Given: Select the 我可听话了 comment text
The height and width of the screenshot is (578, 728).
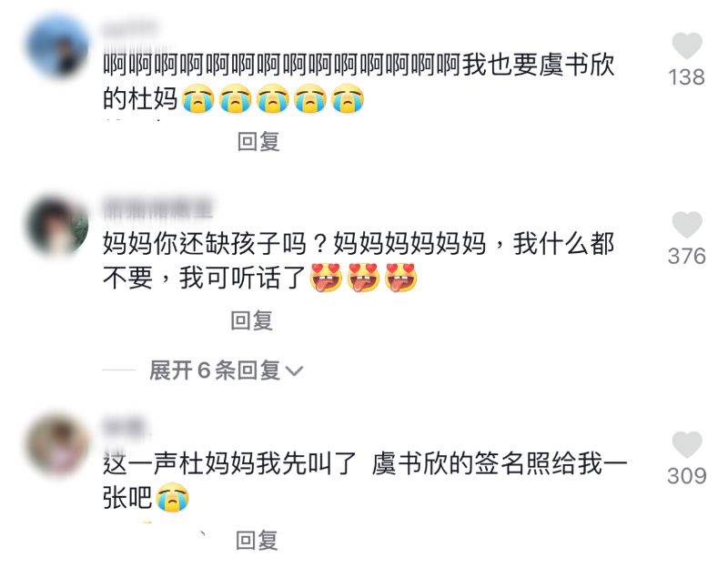Looking at the screenshot, I should coord(359,260).
